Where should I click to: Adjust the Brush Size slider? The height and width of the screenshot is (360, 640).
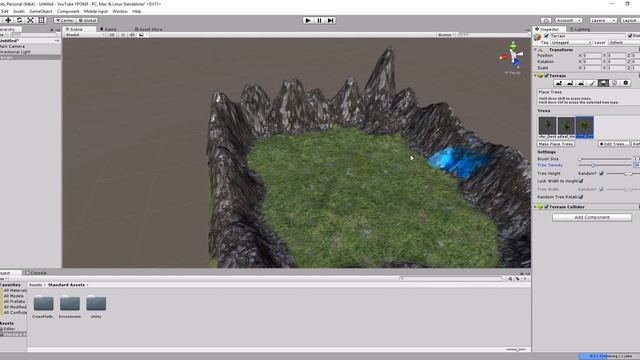(x=605, y=159)
